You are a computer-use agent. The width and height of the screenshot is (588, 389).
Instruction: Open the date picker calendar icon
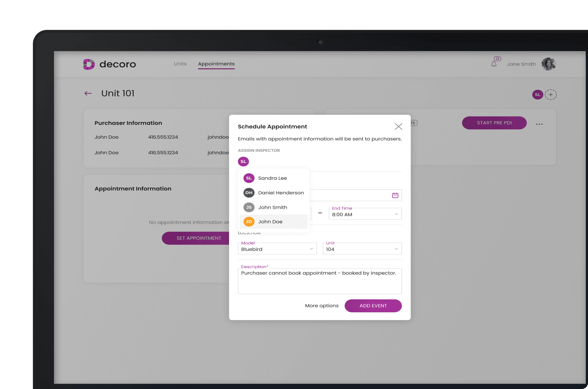click(x=395, y=195)
